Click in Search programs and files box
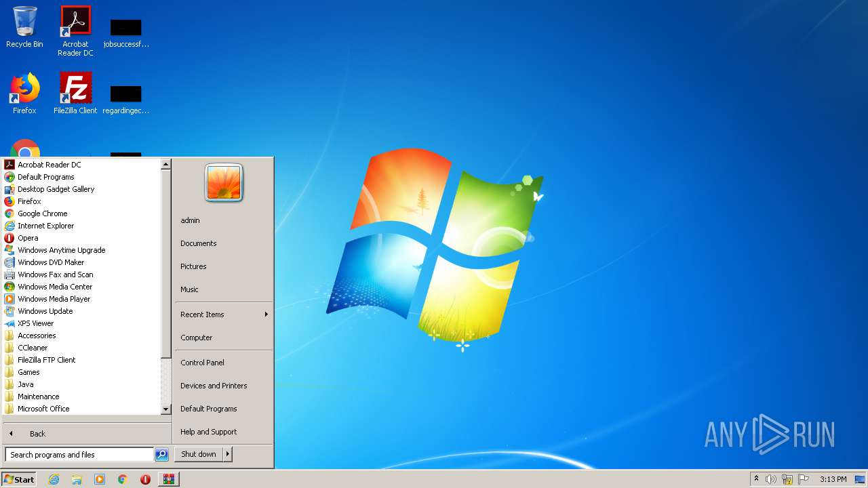Image resolution: width=868 pixels, height=488 pixels. [x=79, y=455]
